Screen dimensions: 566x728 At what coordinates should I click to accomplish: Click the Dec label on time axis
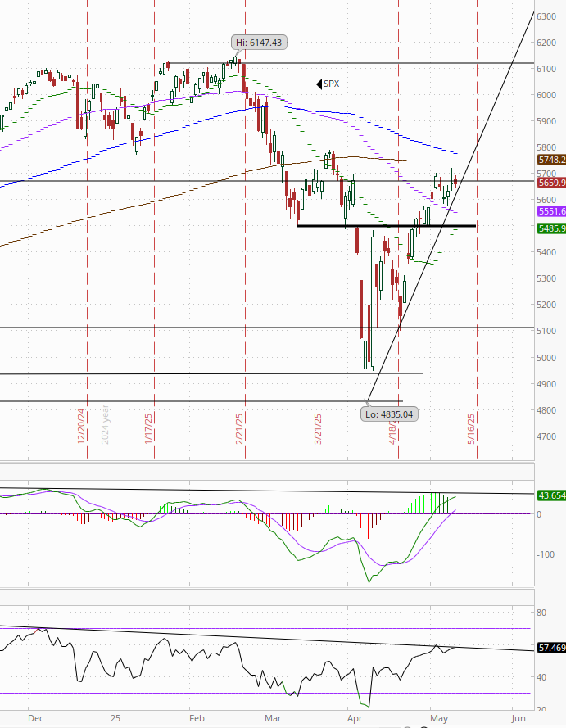pos(36,718)
